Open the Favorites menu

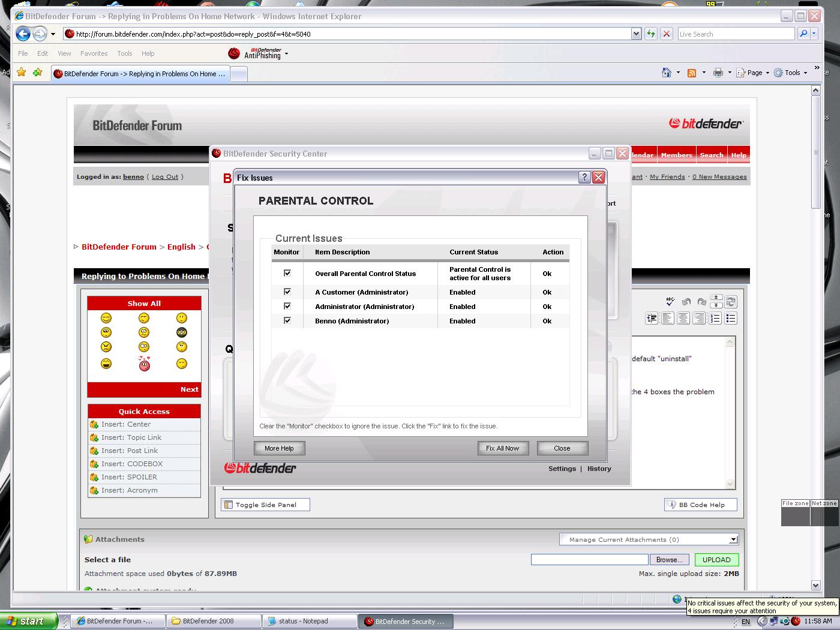(94, 53)
